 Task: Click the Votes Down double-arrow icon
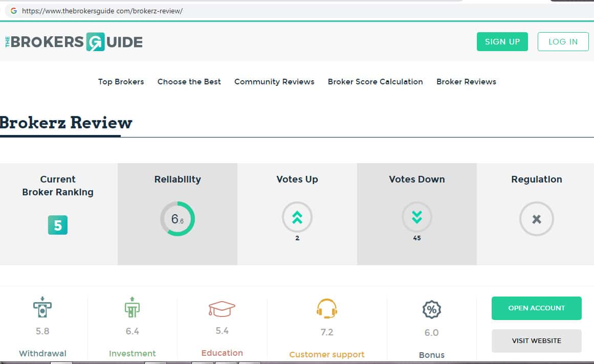[417, 218]
